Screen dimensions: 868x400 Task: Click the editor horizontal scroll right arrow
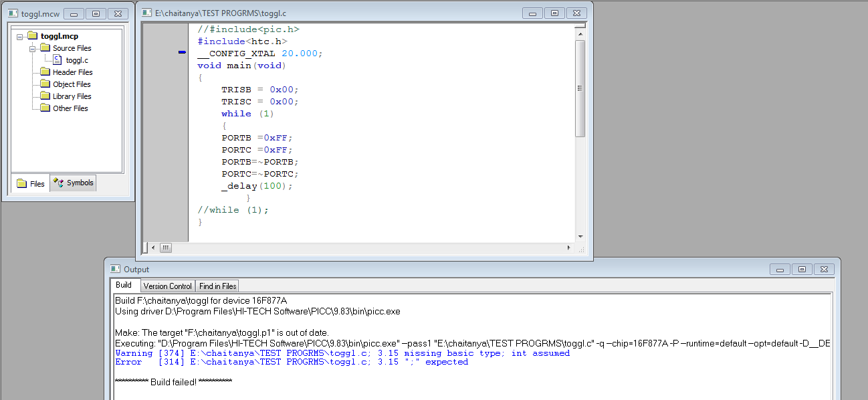click(569, 247)
